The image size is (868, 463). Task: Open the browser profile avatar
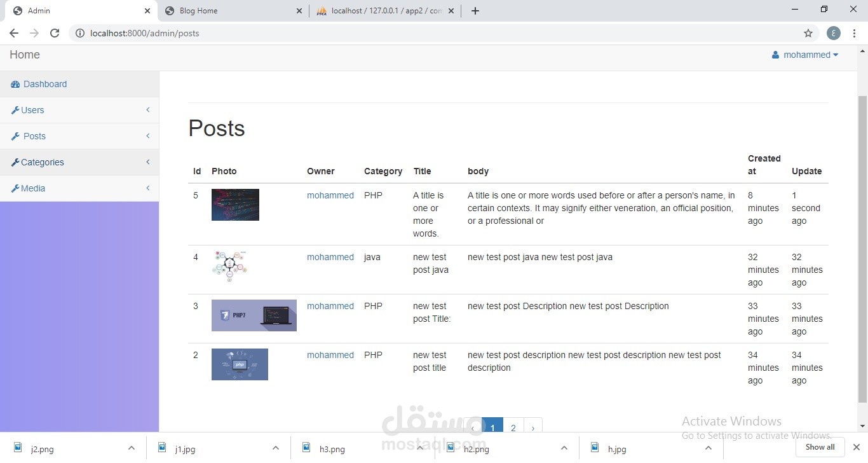834,33
